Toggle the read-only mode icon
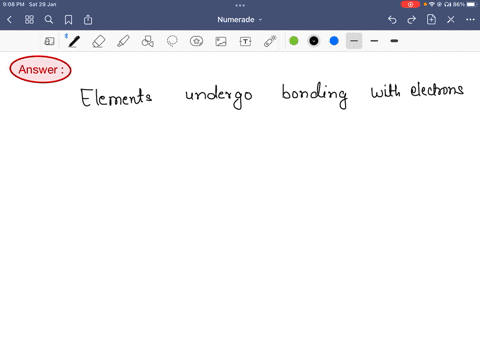 tap(49, 41)
